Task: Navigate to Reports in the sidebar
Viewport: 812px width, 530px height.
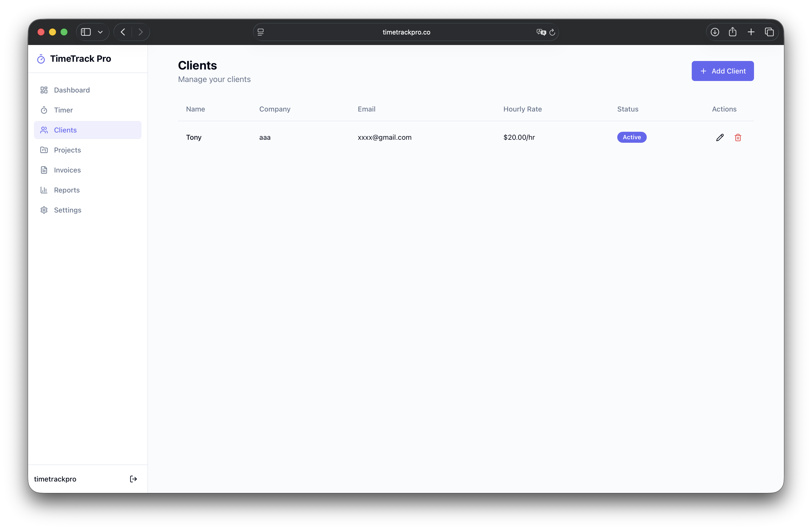Action: coord(66,190)
